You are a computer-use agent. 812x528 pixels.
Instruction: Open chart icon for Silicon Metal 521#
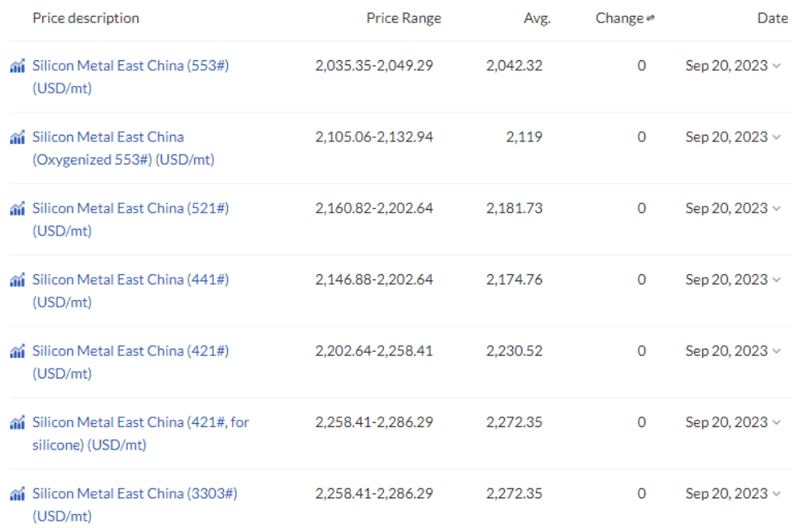click(17, 209)
